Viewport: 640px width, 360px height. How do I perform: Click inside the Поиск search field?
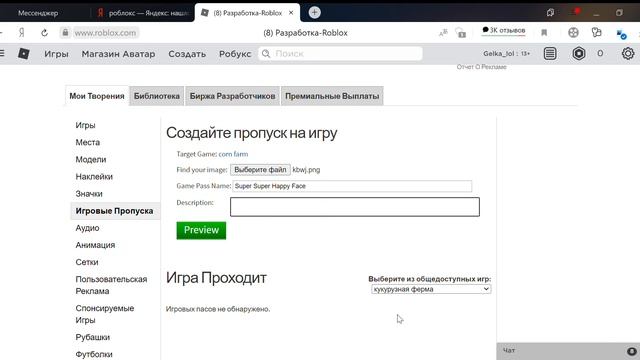click(340, 53)
